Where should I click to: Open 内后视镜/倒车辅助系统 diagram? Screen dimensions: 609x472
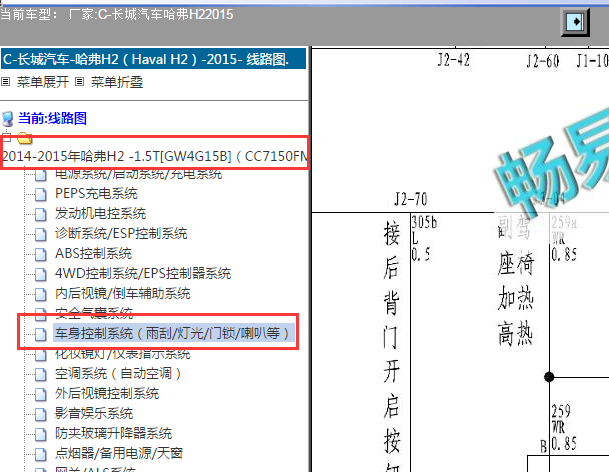coord(123,293)
